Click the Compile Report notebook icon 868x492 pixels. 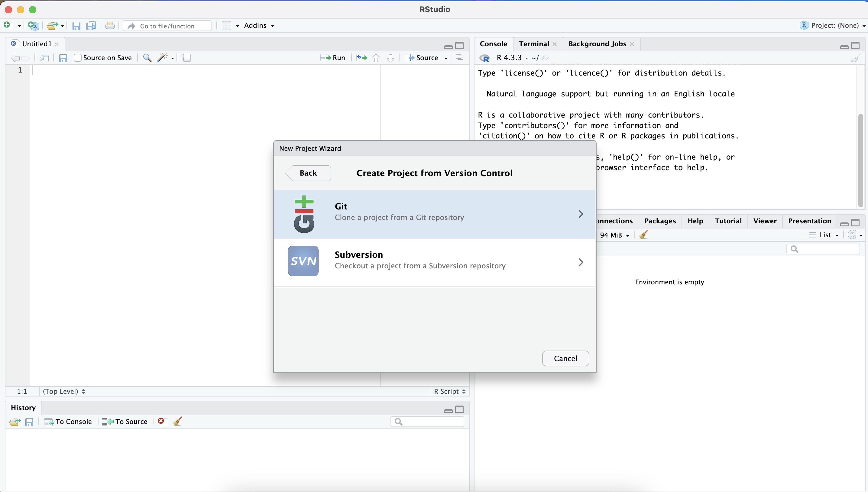tap(186, 58)
